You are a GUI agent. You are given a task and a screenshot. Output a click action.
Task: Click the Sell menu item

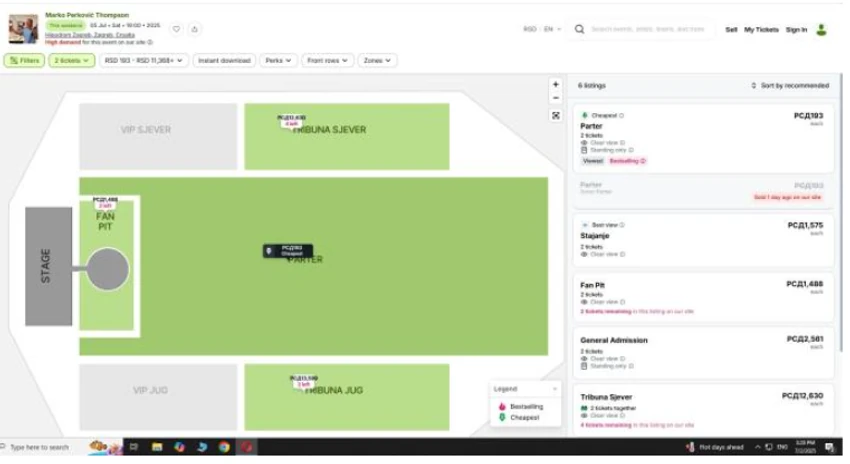(731, 30)
